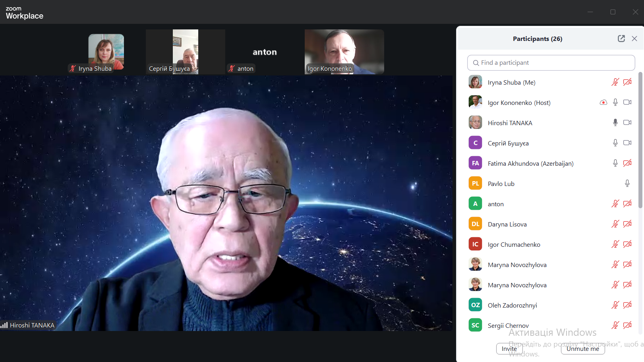The height and width of the screenshot is (362, 644).
Task: Click the camera icon in Сергій Бушуєа's list row
Action: coord(627,143)
